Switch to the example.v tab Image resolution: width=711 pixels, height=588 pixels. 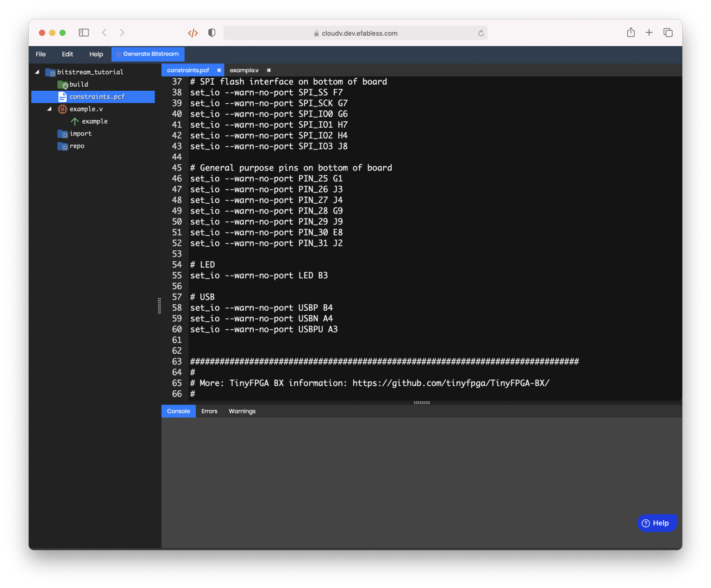coord(244,70)
